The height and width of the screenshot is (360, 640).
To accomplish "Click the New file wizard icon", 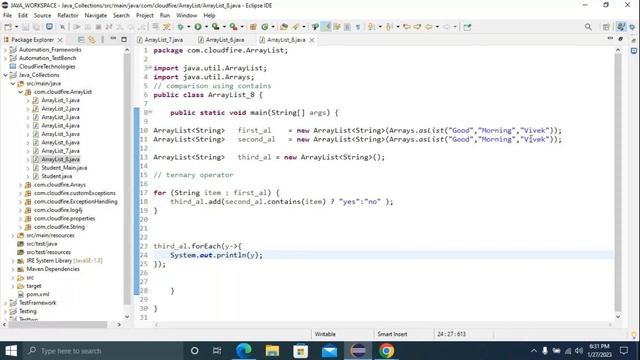I will (8, 27).
